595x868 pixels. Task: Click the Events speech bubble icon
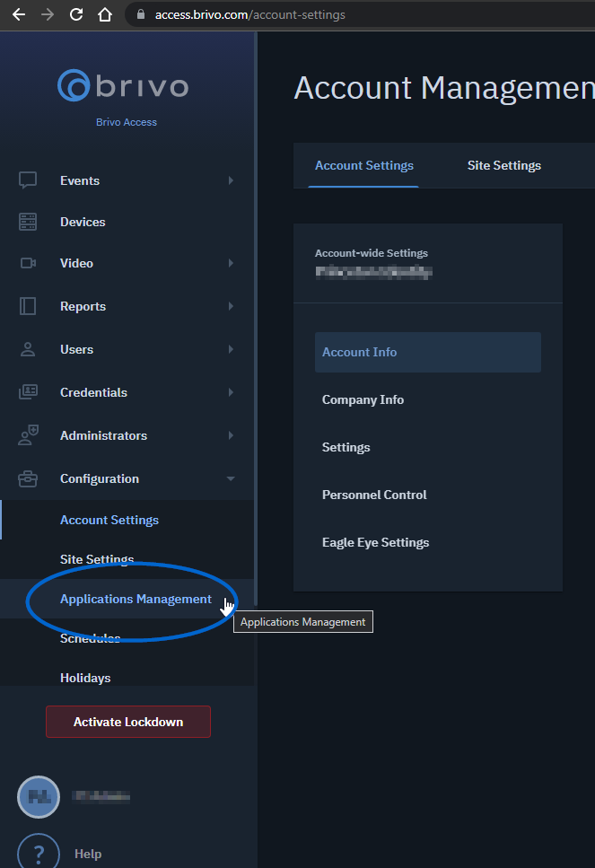28,180
